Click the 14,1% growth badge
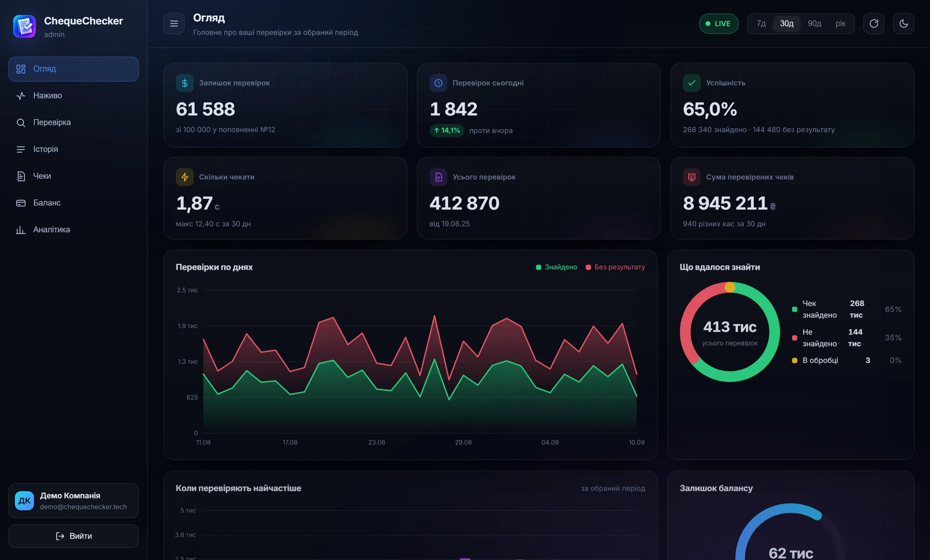The height and width of the screenshot is (560, 930). 447,131
